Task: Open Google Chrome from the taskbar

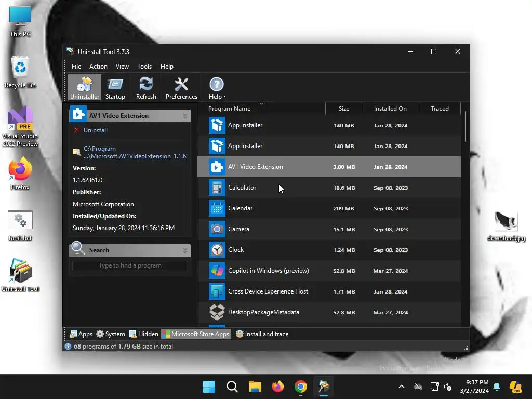Action: point(301,387)
